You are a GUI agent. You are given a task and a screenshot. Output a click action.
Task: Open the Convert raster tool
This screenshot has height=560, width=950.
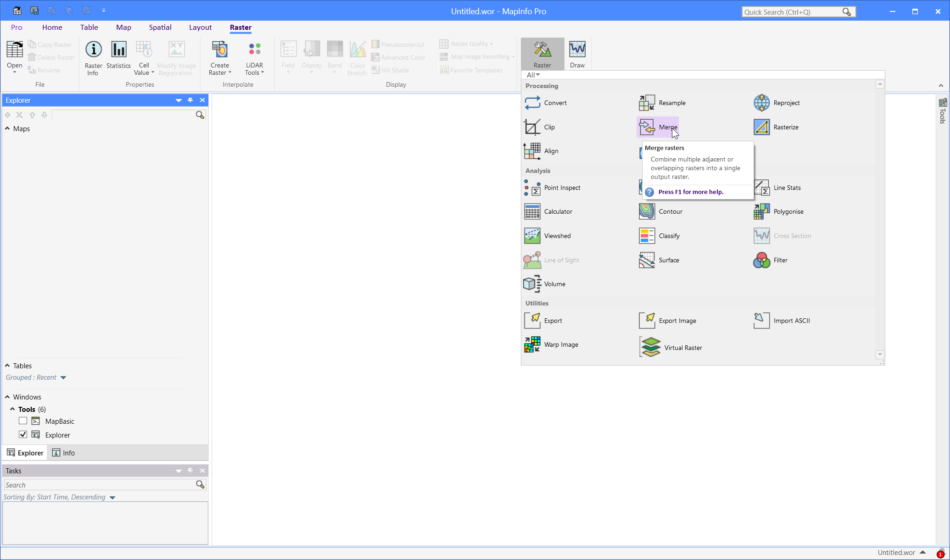pos(546,103)
